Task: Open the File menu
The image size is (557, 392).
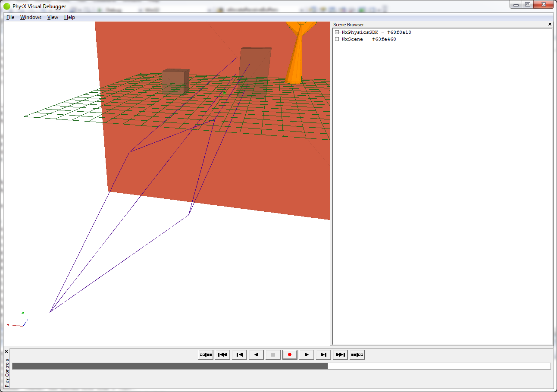Action: point(10,17)
